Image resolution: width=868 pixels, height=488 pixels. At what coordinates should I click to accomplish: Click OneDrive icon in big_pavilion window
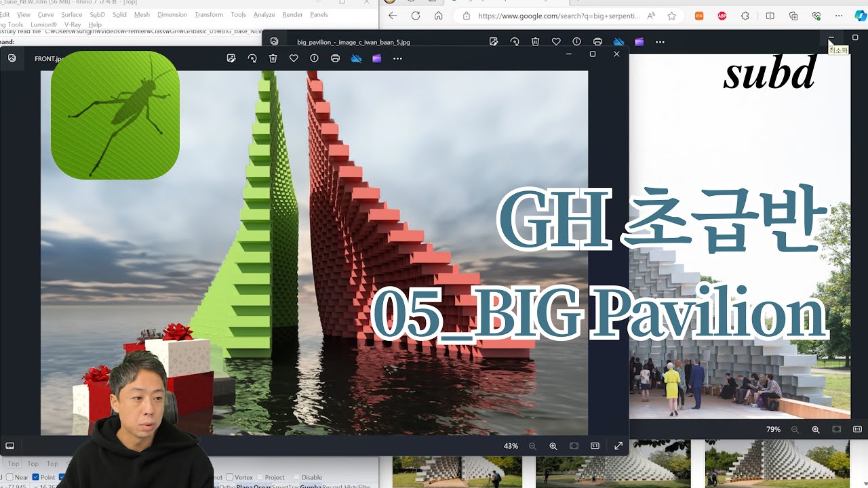click(x=618, y=41)
